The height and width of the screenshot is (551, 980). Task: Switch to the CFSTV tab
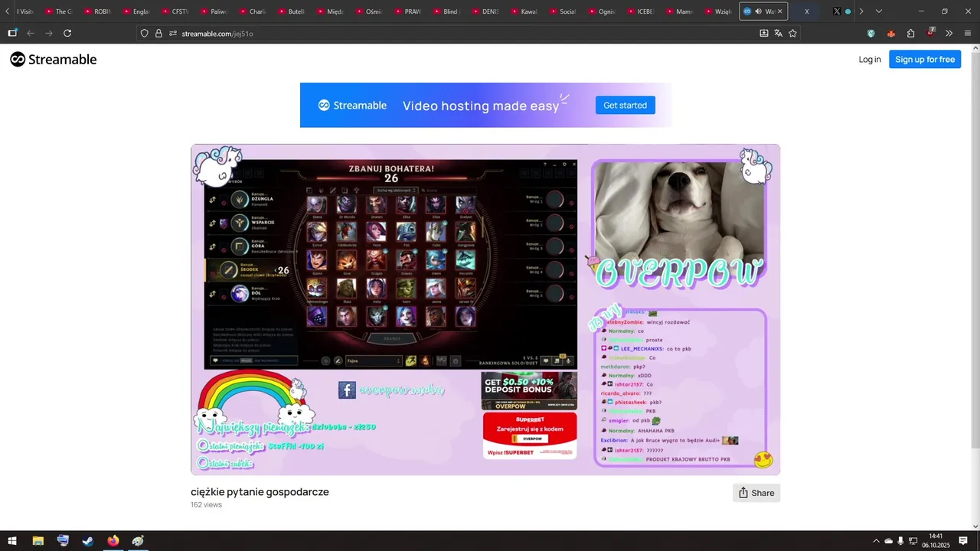point(176,11)
